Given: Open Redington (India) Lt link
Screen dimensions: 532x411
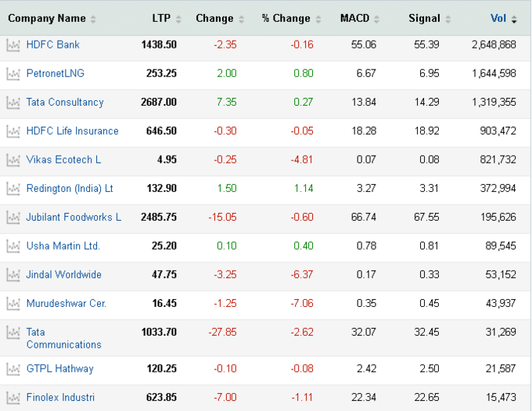Looking at the screenshot, I should click(70, 189).
